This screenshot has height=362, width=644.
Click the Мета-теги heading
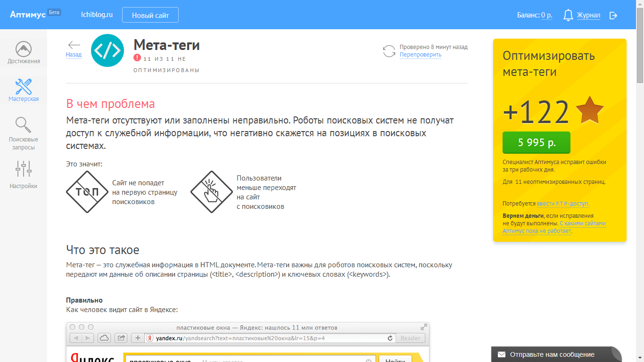167,45
